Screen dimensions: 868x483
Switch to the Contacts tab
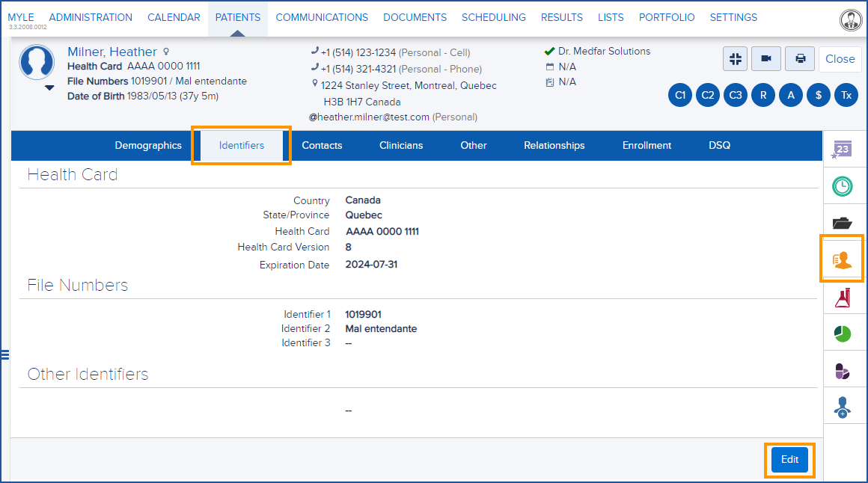[x=322, y=145]
